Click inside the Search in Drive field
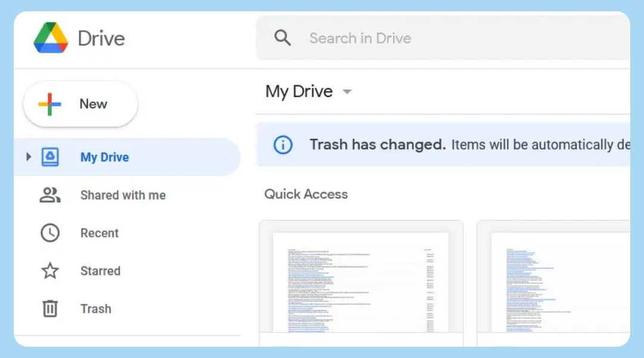644x358 pixels. click(388, 37)
